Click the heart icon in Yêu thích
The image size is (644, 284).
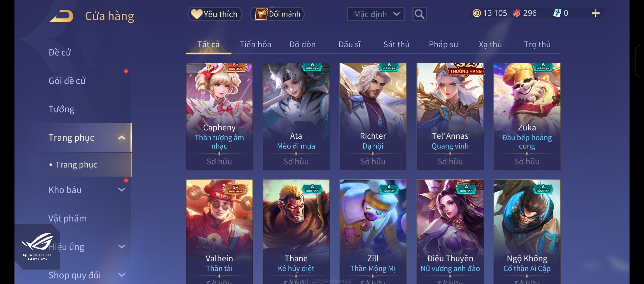pos(197,14)
